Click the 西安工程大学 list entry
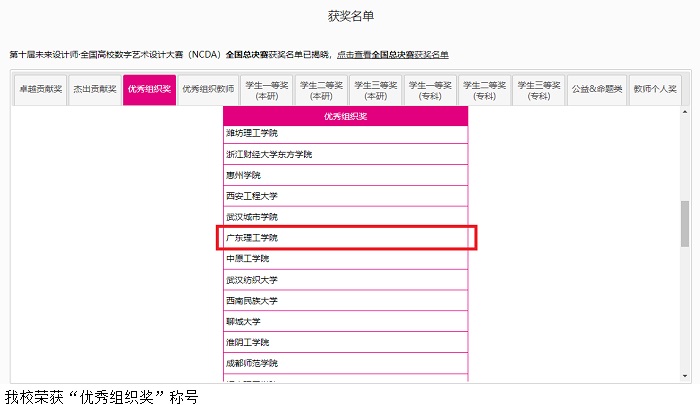700x405 pixels. tap(346, 196)
